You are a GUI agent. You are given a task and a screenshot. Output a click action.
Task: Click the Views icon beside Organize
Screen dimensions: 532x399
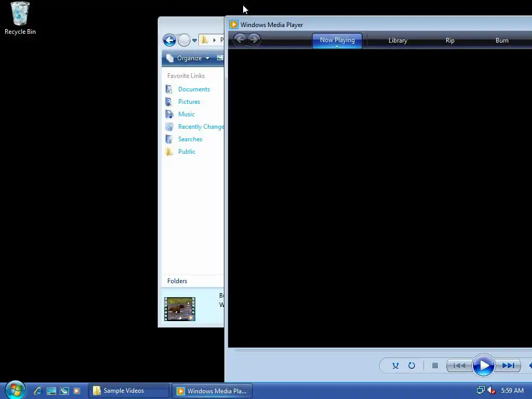point(220,58)
